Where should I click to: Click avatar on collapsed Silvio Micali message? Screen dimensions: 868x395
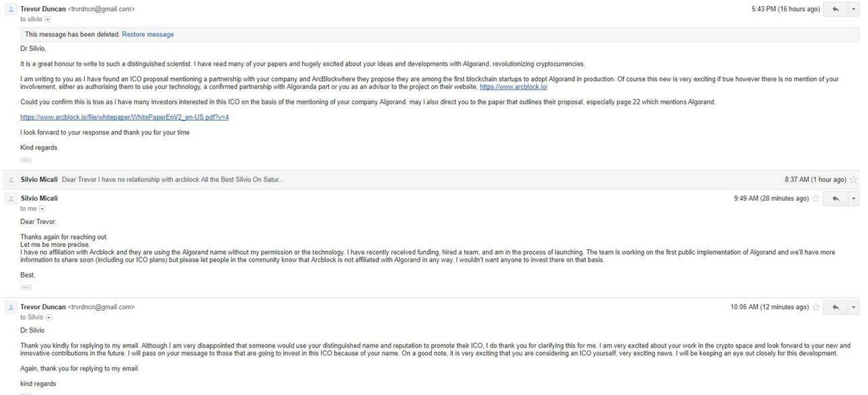[11, 180]
